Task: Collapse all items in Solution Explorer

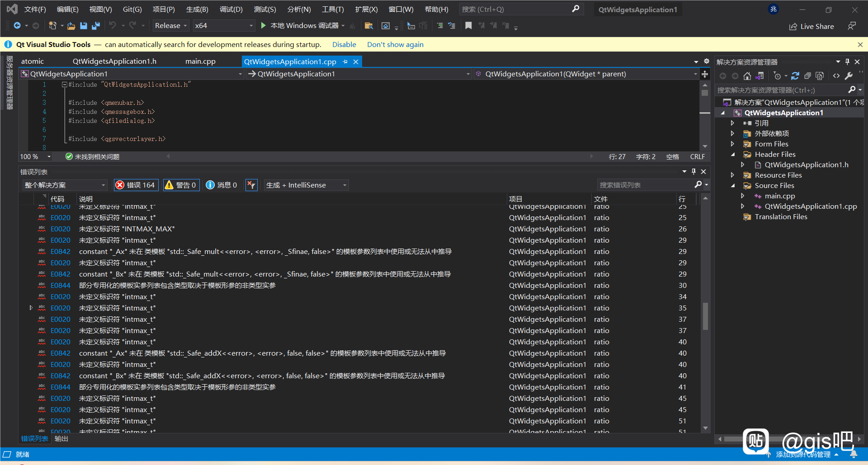Action: 807,76
